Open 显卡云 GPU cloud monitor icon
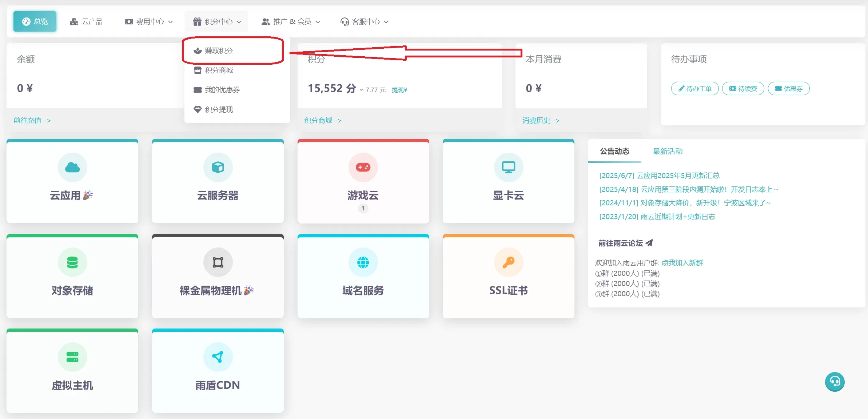The width and height of the screenshot is (868, 419). click(x=508, y=167)
